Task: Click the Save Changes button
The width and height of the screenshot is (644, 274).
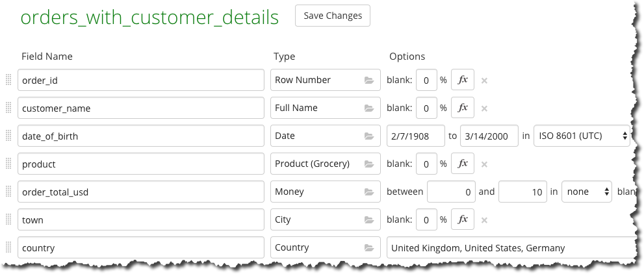Action: pos(333,16)
